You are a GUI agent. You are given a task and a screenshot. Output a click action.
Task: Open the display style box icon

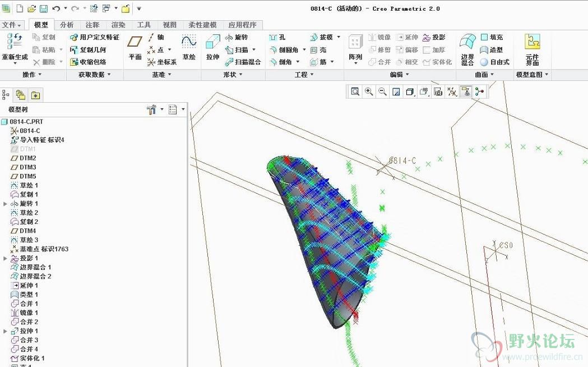point(410,91)
